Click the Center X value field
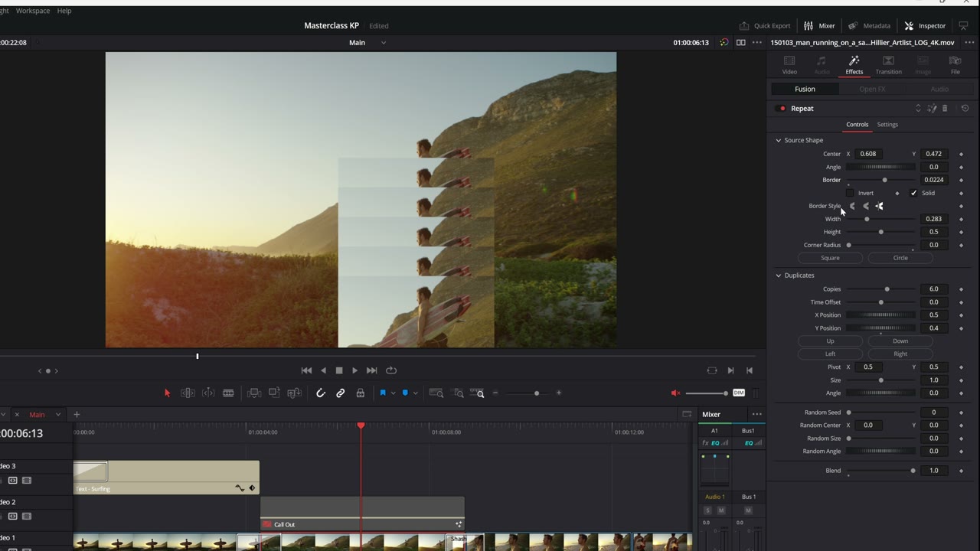Viewport: 980px width, 551px height. 867,154
